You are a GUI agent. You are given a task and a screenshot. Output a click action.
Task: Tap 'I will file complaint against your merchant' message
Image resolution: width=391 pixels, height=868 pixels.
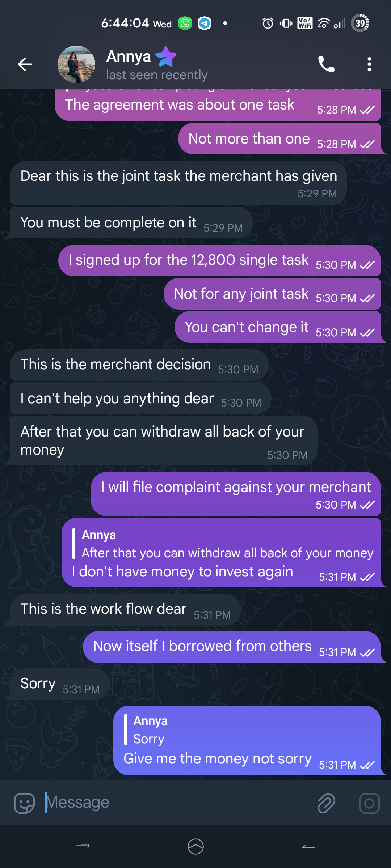tap(236, 488)
